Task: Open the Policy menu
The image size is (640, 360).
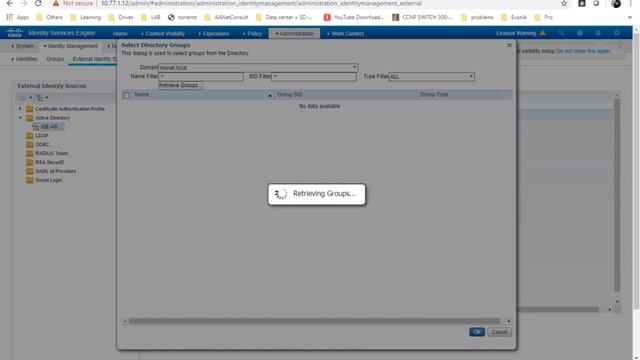Action: click(252, 33)
